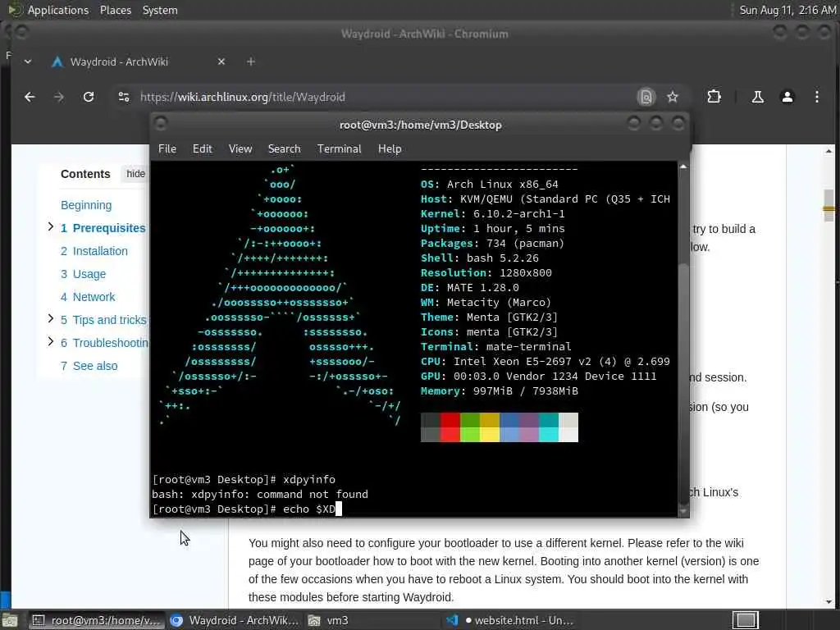Open the profile avatar menu

point(787,97)
